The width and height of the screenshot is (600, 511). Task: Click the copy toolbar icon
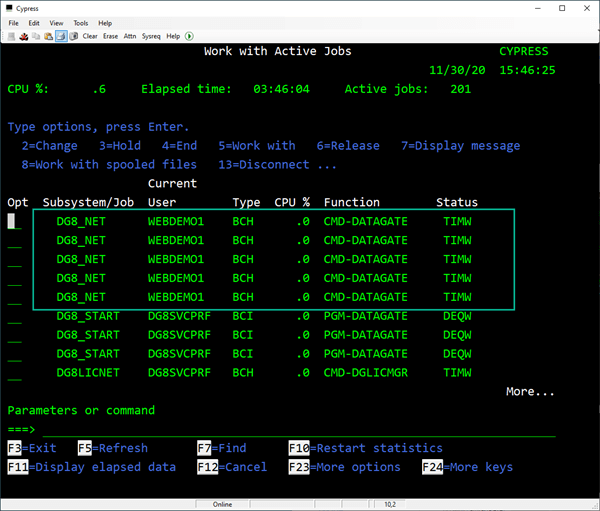click(36, 36)
